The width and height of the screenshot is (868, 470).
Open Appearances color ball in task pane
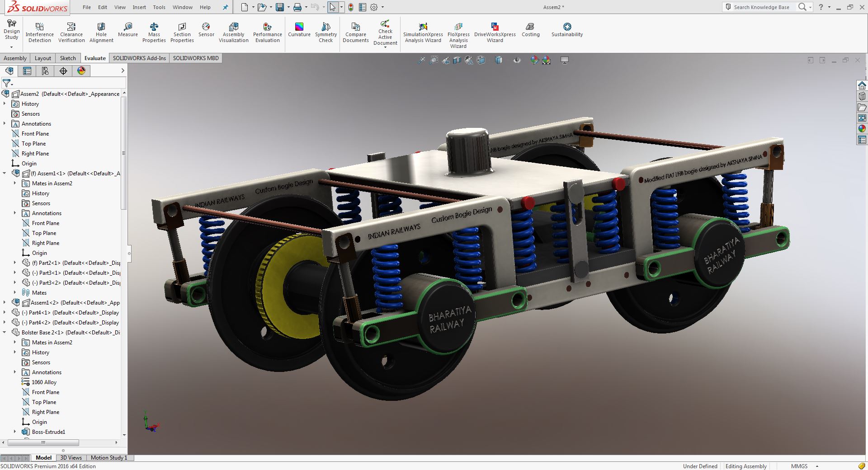coord(862,129)
